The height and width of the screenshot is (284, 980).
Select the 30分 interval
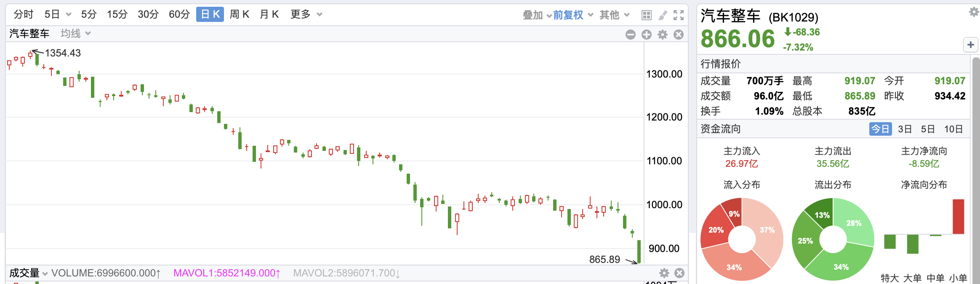click(x=148, y=14)
